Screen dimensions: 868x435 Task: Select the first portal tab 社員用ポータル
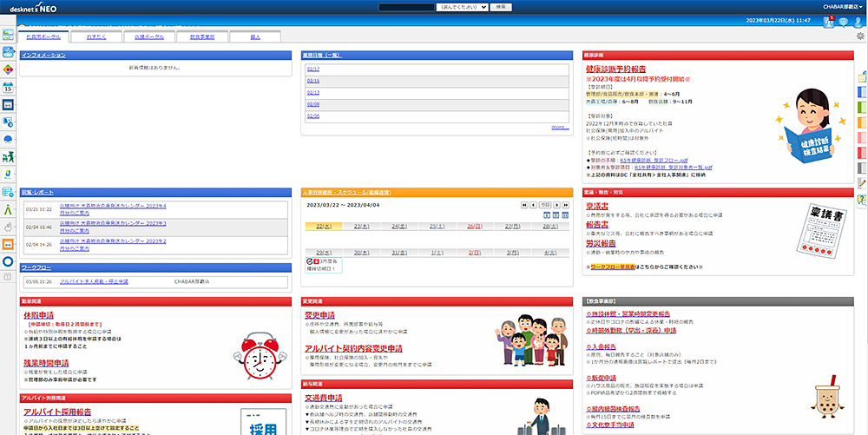(43, 36)
